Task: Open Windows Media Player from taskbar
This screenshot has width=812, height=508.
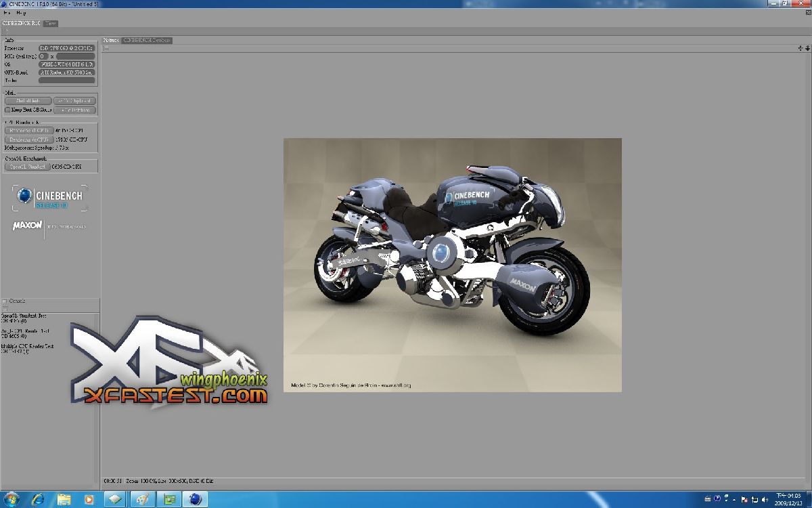Action: (89, 499)
